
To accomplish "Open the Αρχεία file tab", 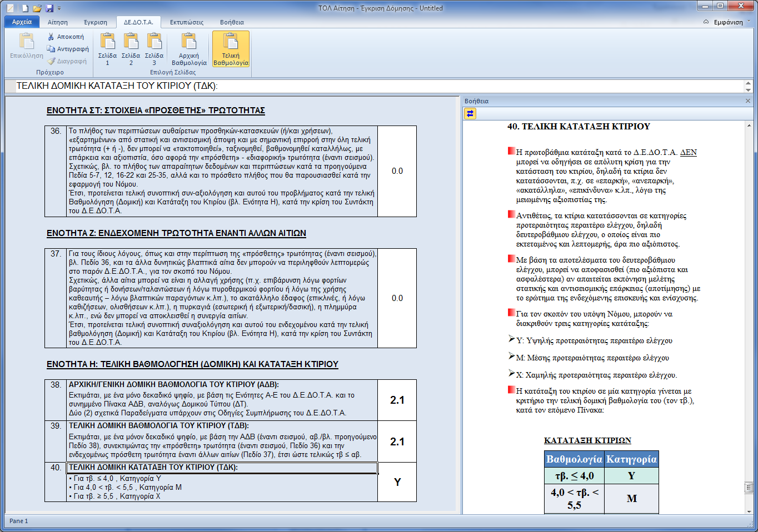I will click(x=22, y=22).
